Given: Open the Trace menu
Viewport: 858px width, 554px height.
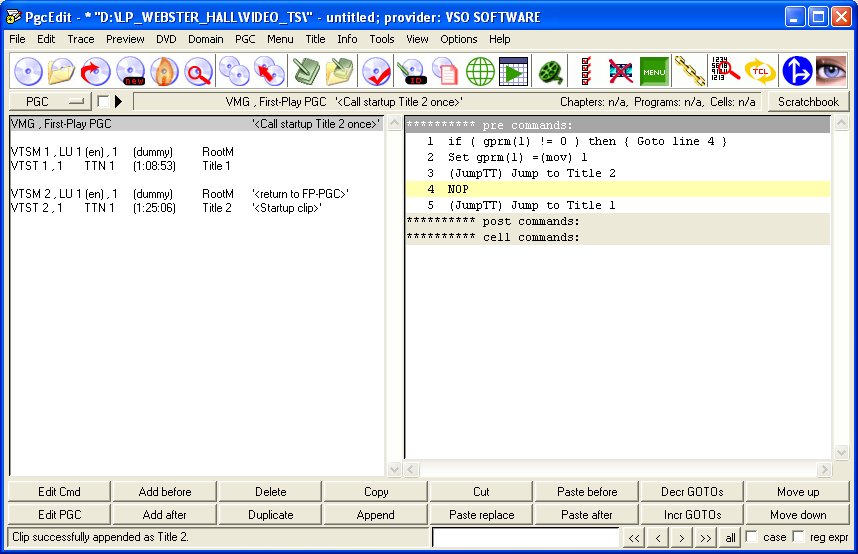Looking at the screenshot, I should (x=81, y=39).
